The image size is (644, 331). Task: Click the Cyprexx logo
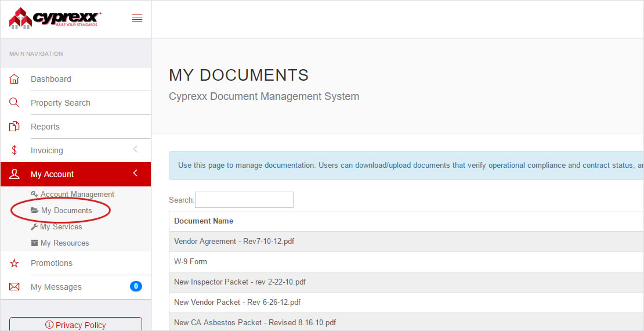55,18
